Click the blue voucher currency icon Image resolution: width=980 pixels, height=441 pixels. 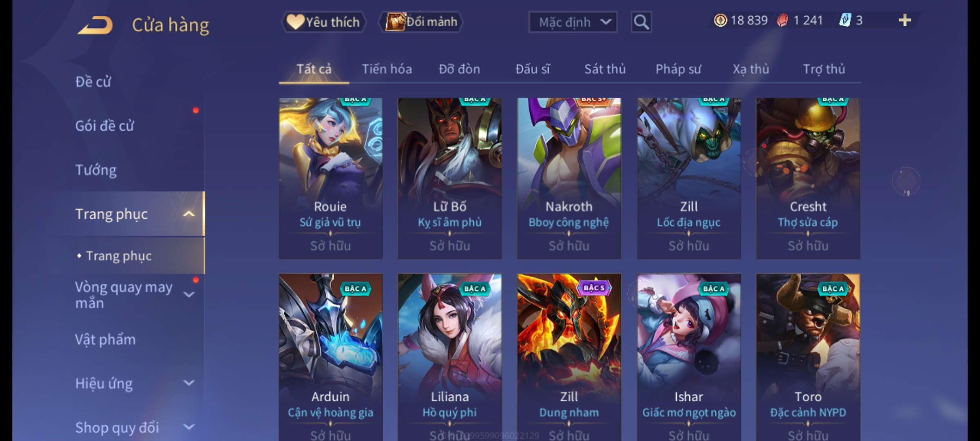point(844,20)
